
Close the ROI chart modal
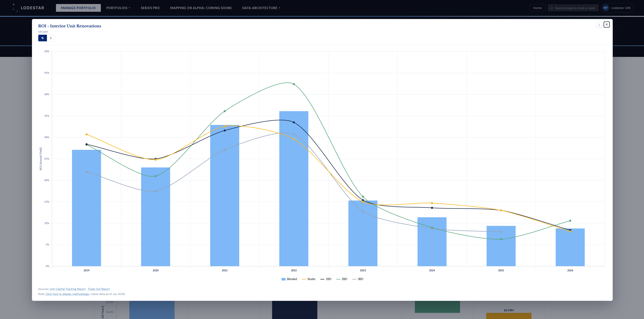[x=607, y=25]
